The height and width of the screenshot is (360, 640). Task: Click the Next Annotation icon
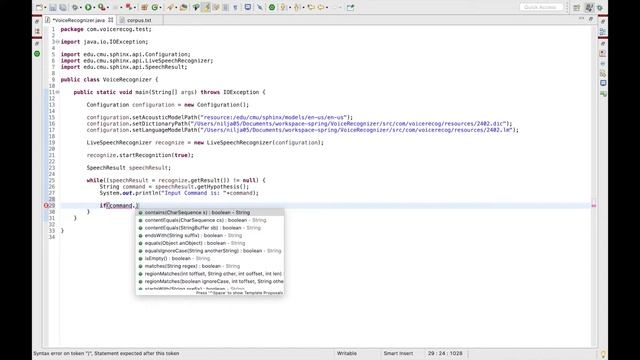[282, 7]
